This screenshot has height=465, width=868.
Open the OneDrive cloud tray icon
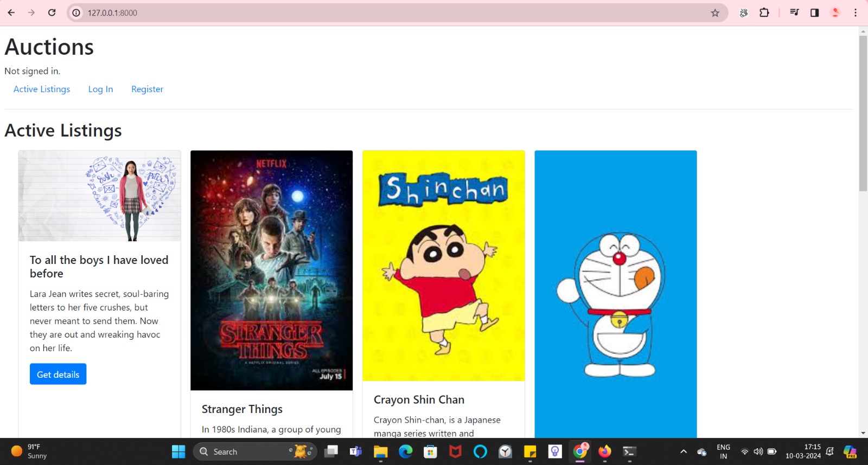(x=702, y=451)
